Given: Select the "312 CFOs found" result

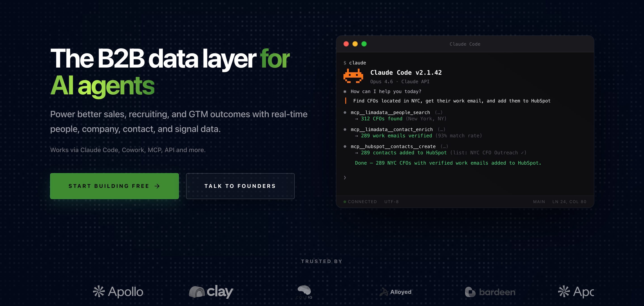Looking at the screenshot, I should pos(381,119).
